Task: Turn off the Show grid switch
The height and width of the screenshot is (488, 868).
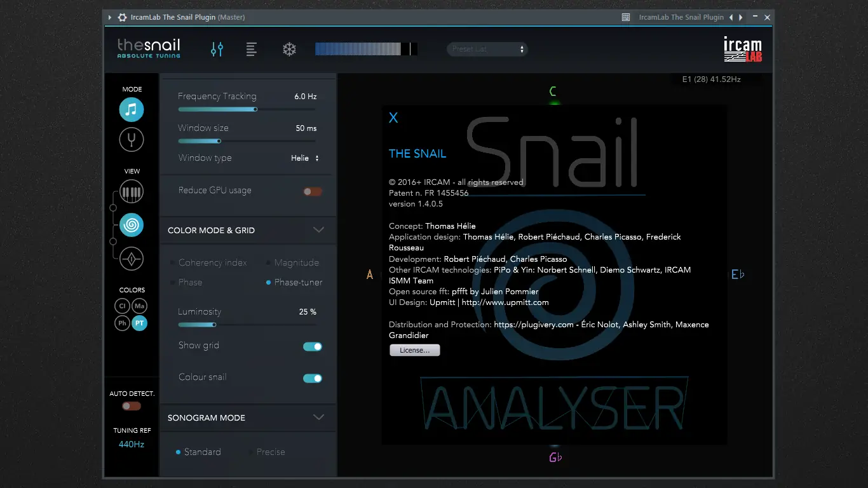Action: click(x=313, y=346)
